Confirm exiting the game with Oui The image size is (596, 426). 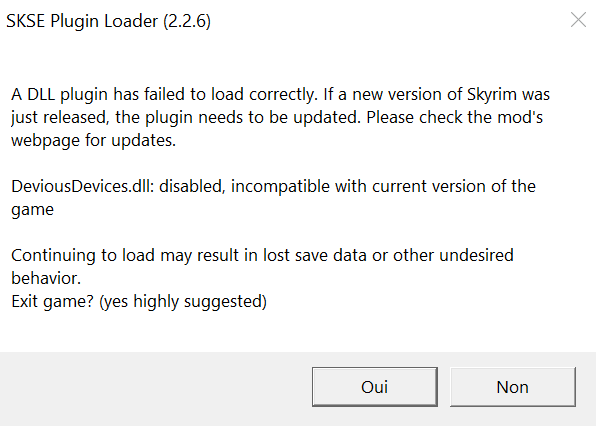tap(375, 387)
